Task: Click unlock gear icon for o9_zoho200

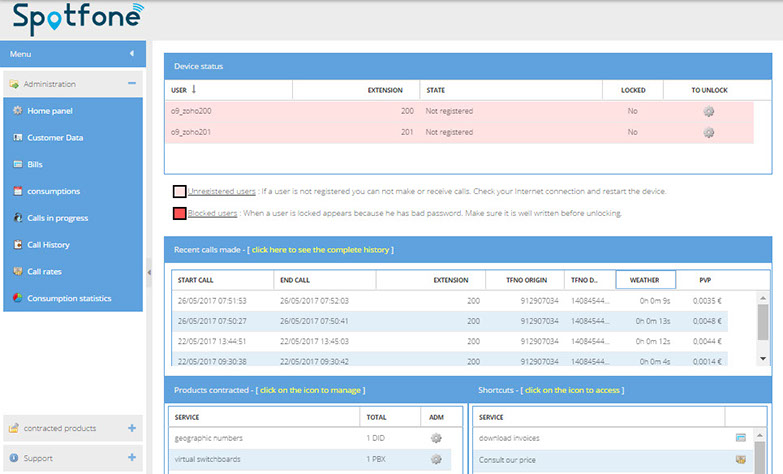Action: pos(708,111)
